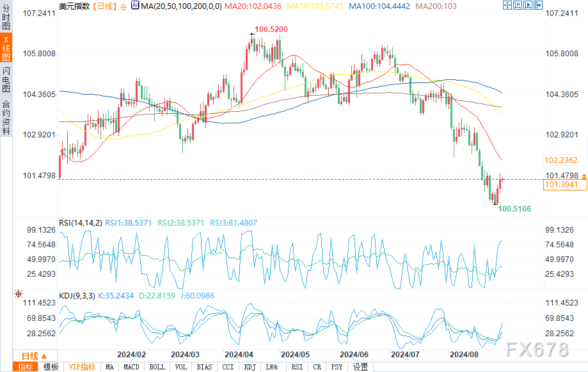Click the jump-to-start chart axis icon

tap(518, 5)
